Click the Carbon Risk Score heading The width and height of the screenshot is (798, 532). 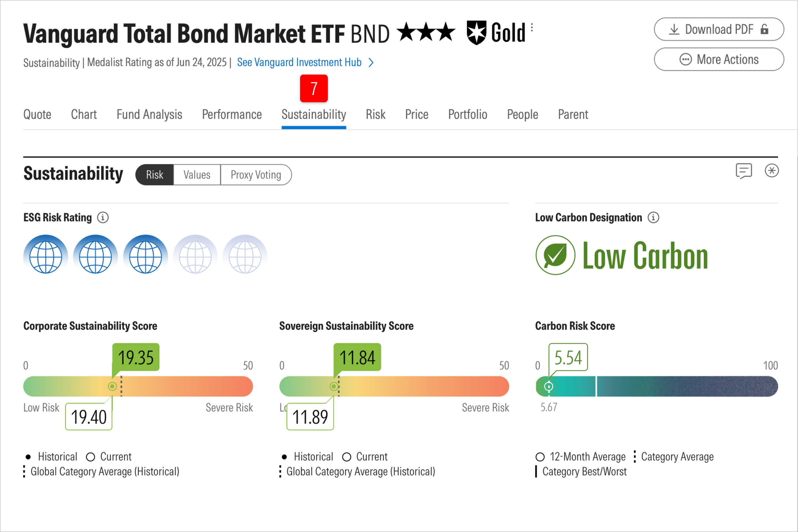575,326
